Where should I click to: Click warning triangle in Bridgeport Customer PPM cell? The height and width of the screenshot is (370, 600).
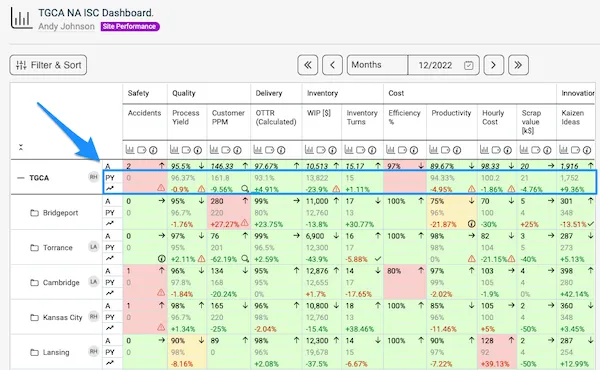(x=245, y=223)
